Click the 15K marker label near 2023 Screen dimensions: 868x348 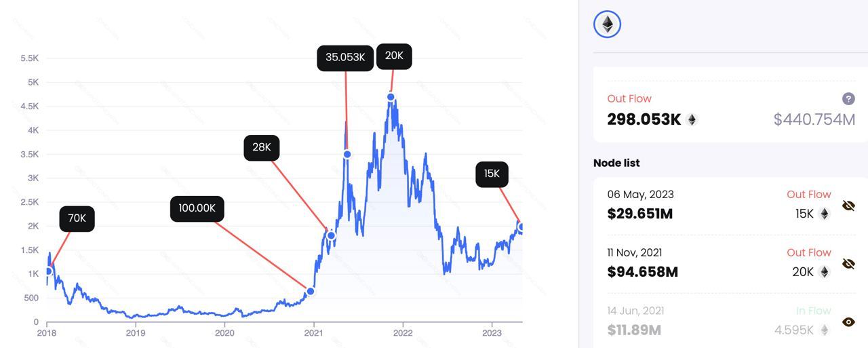point(492,174)
